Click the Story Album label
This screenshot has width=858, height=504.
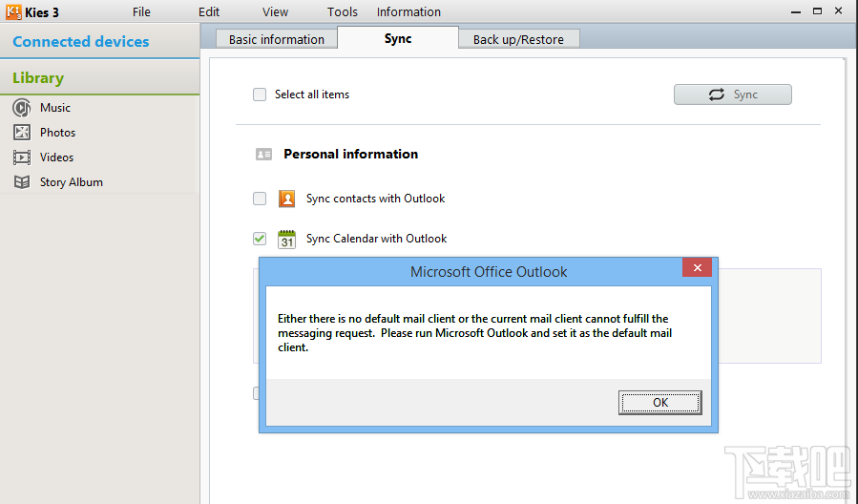72,182
